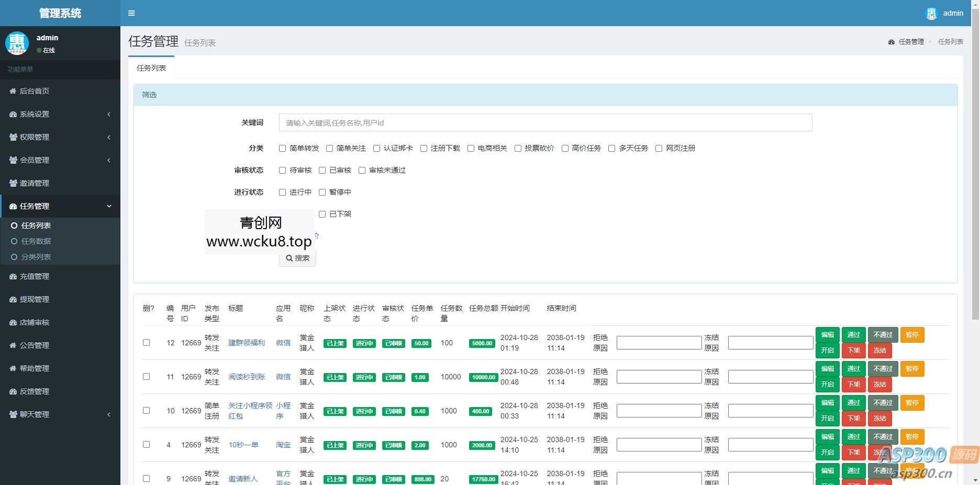Switch to the 任务列表 tab

(x=151, y=67)
